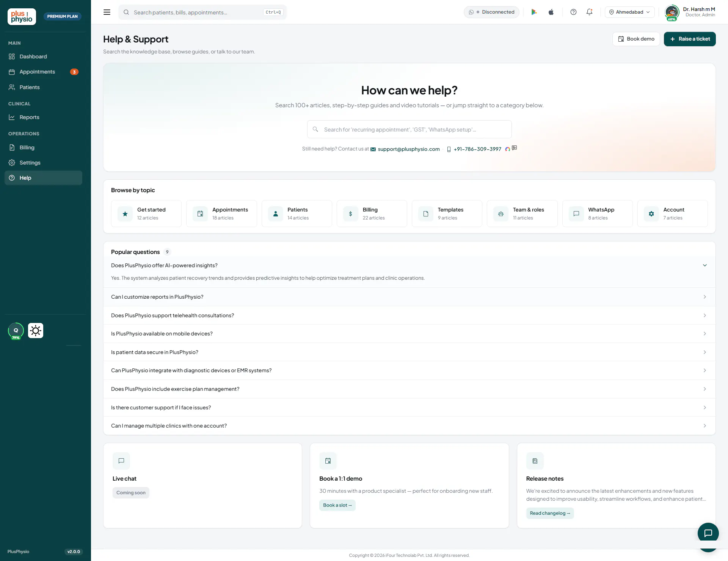
Task: Open the hamburger sidebar menu
Action: (107, 12)
